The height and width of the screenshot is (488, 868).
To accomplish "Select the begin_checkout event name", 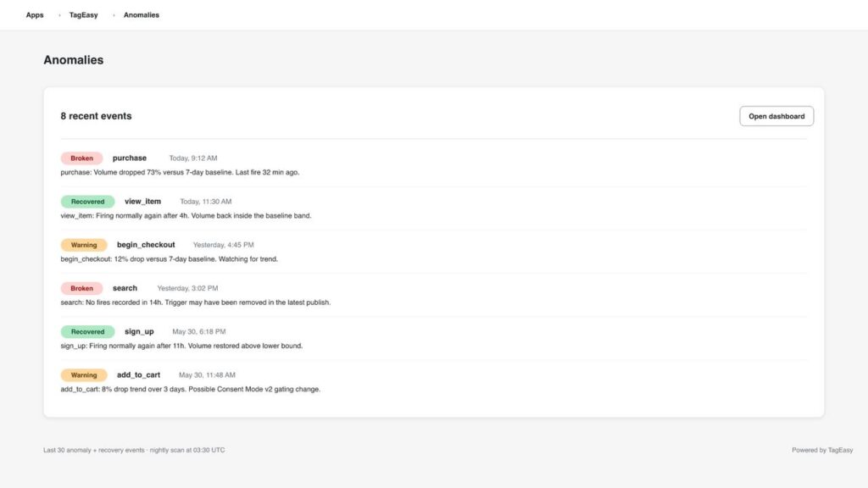I will pos(146,245).
